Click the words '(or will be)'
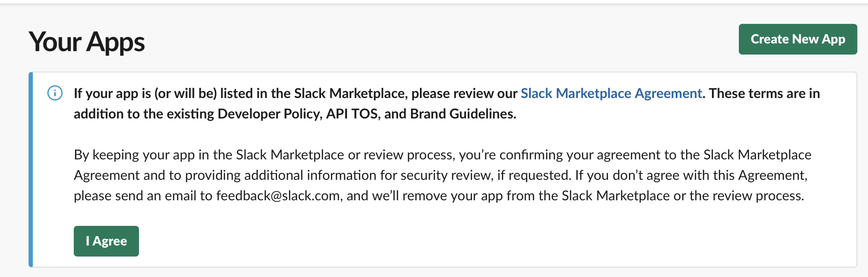The height and width of the screenshot is (277, 868). pyautogui.click(x=186, y=93)
